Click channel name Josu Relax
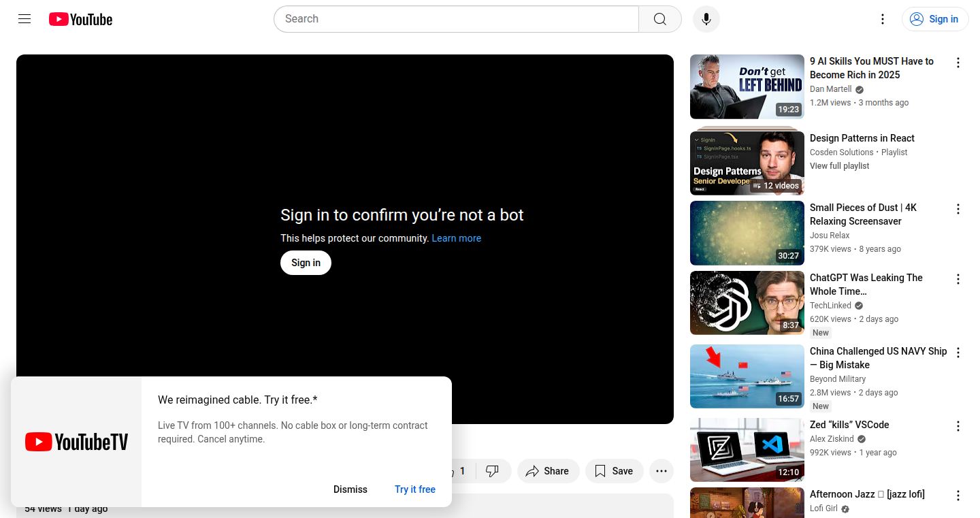Image resolution: width=980 pixels, height=518 pixels. click(830, 236)
